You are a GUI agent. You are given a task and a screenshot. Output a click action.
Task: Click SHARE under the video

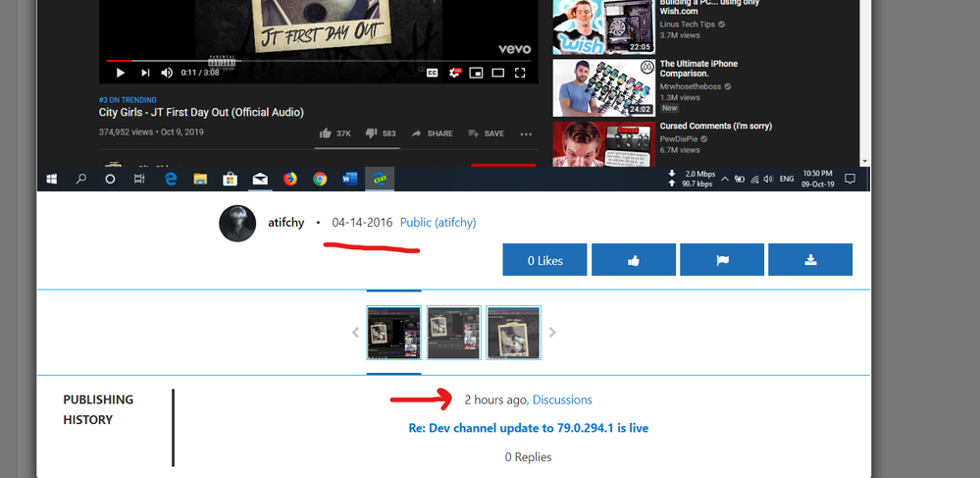[432, 133]
